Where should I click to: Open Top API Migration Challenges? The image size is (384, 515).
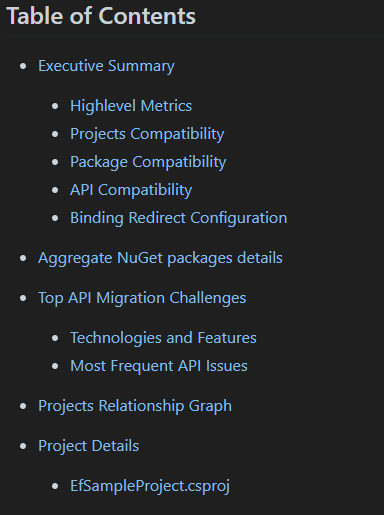point(142,298)
